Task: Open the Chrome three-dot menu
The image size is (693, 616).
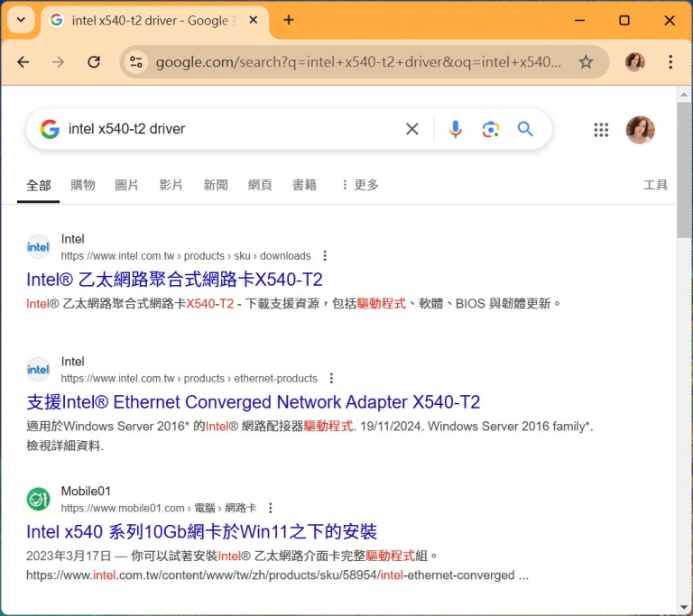Action: point(670,62)
